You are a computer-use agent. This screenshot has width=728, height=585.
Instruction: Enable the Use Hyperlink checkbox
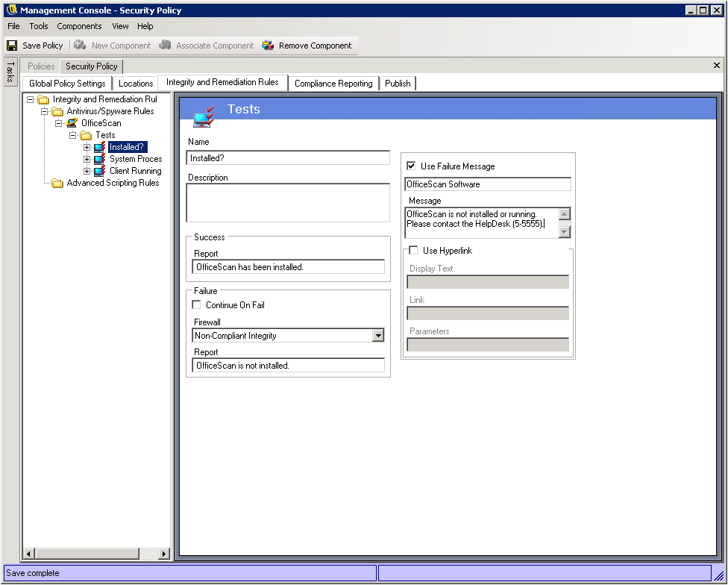tap(413, 251)
